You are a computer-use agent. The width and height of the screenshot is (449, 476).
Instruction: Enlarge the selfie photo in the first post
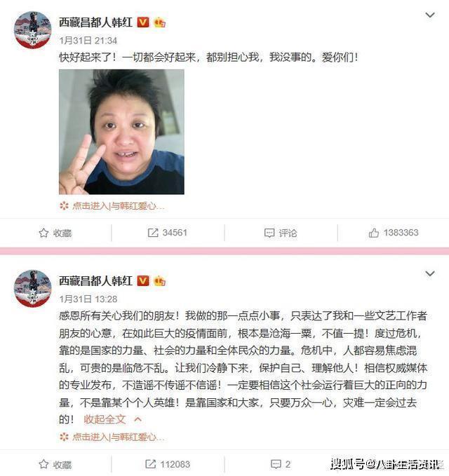(121, 132)
